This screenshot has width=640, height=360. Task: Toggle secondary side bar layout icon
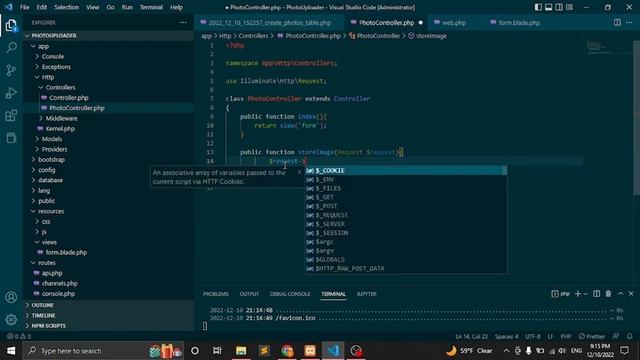(x=559, y=7)
